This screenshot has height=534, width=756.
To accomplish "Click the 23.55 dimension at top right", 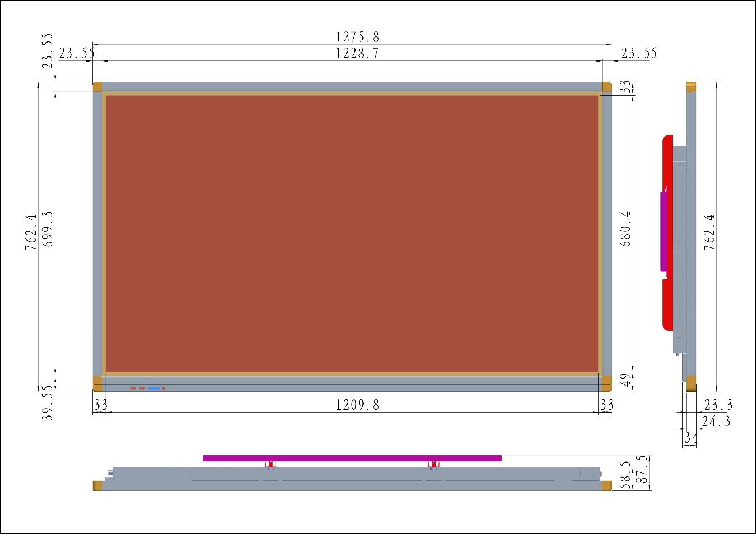I will [639, 54].
